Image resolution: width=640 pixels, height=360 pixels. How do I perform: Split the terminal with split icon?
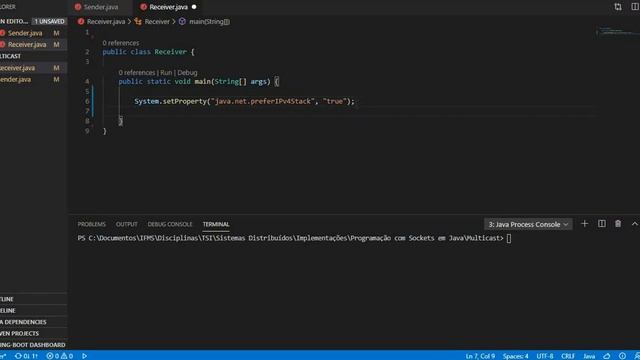(602, 224)
